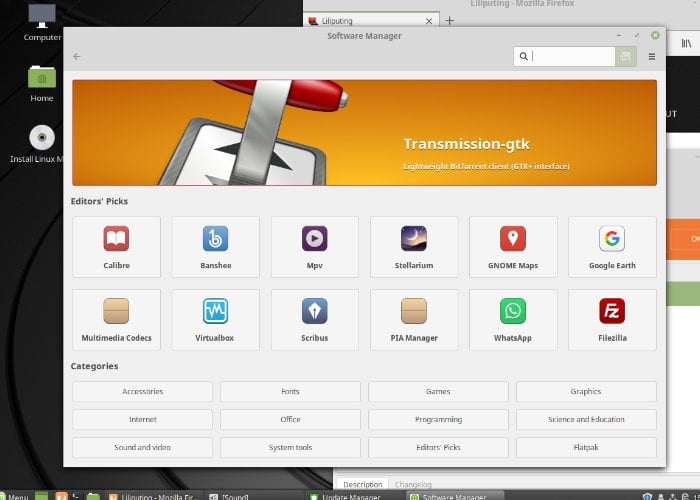
Task: Open the Mpv app tile
Action: point(314,247)
